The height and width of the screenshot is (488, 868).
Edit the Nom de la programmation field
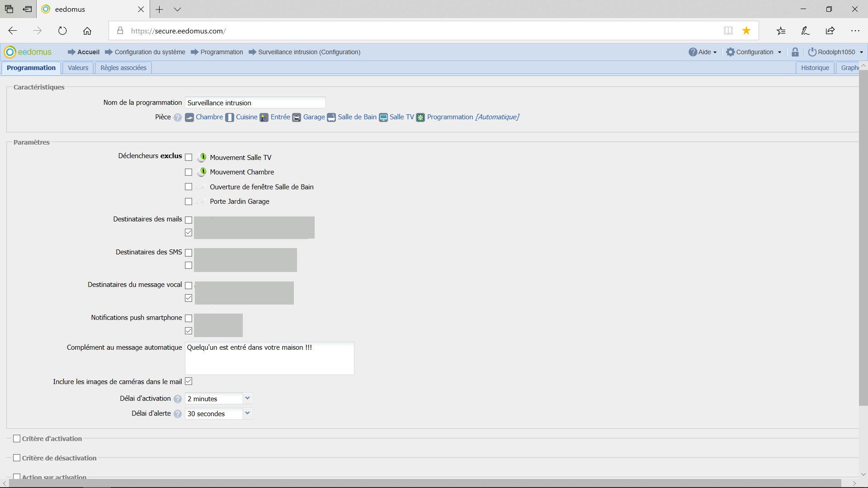255,103
